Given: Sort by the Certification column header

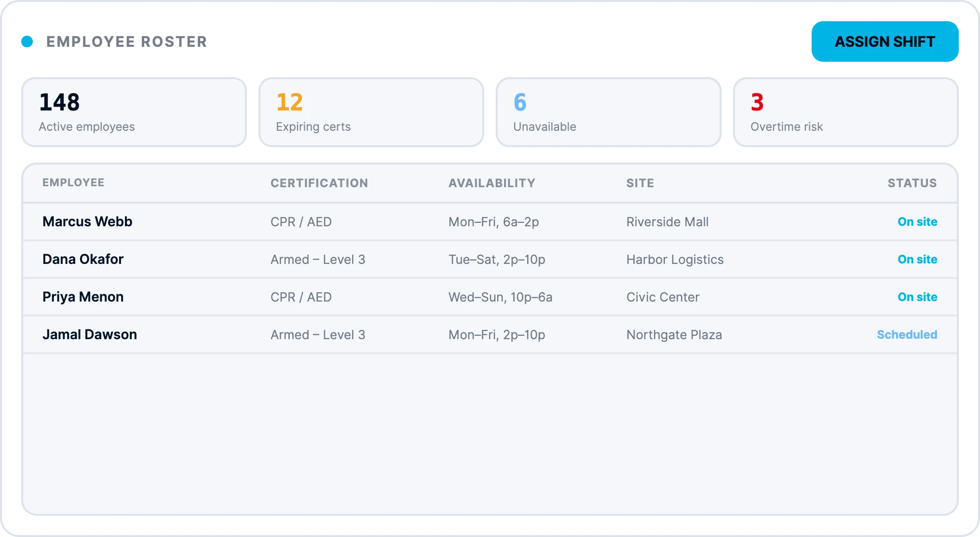Looking at the screenshot, I should click(x=319, y=183).
